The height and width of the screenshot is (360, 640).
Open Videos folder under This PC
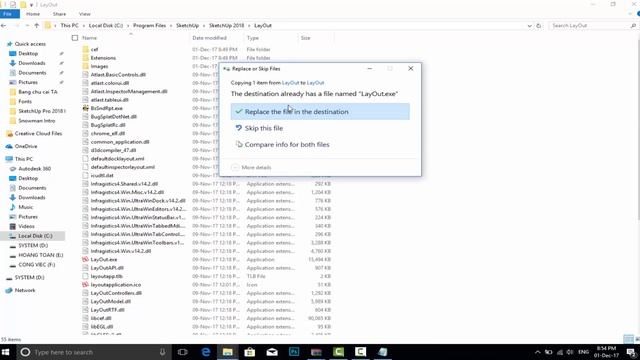click(26, 226)
